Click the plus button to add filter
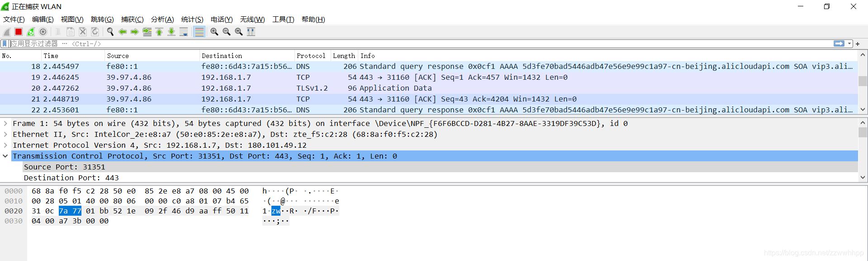868x261 pixels. click(858, 44)
